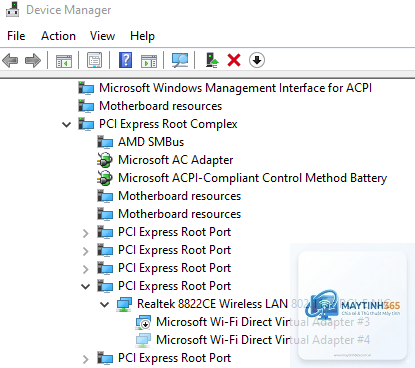
Task: Click the AMD SMBus device icon
Action: (105, 142)
